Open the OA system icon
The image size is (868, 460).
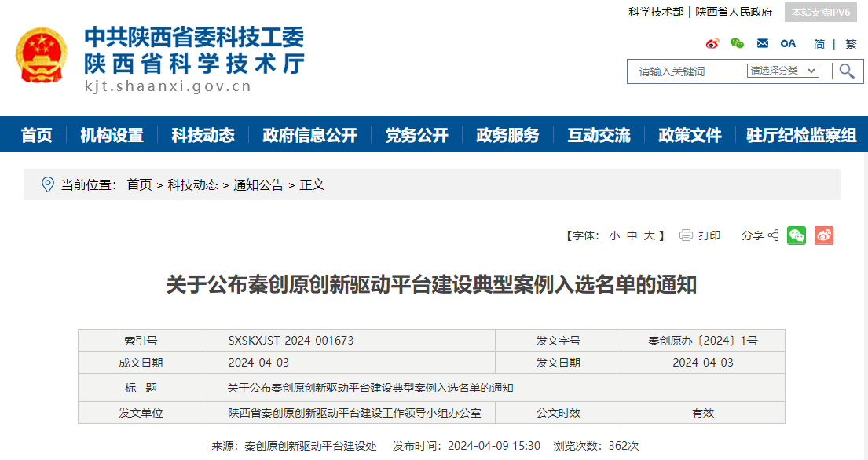788,44
